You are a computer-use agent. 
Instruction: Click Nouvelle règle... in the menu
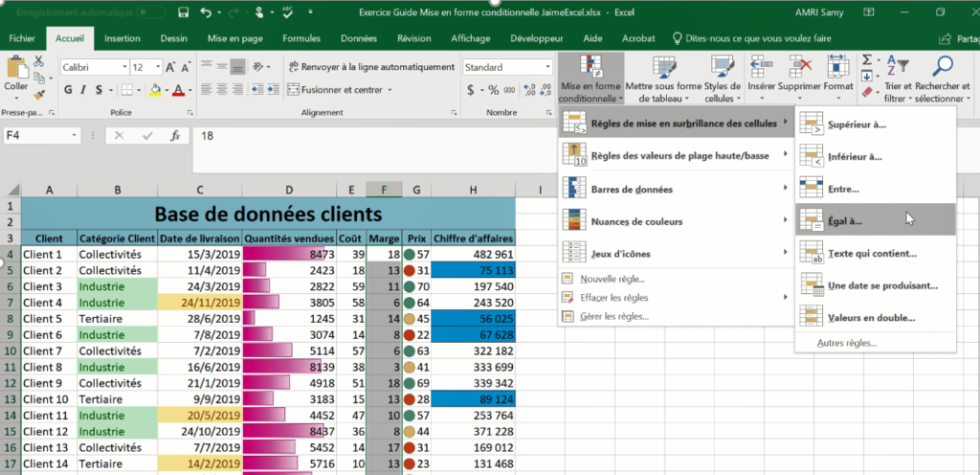point(612,279)
